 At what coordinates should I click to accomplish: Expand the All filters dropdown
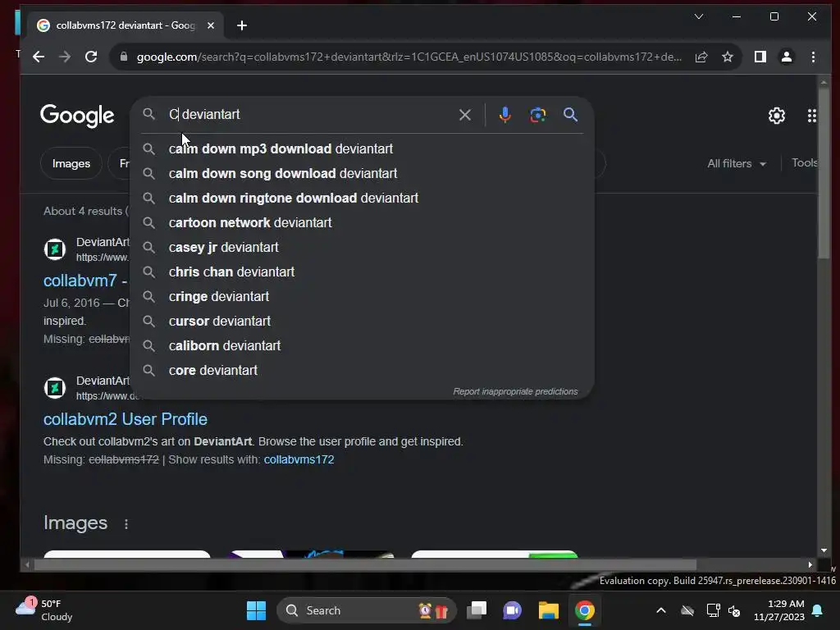(736, 163)
